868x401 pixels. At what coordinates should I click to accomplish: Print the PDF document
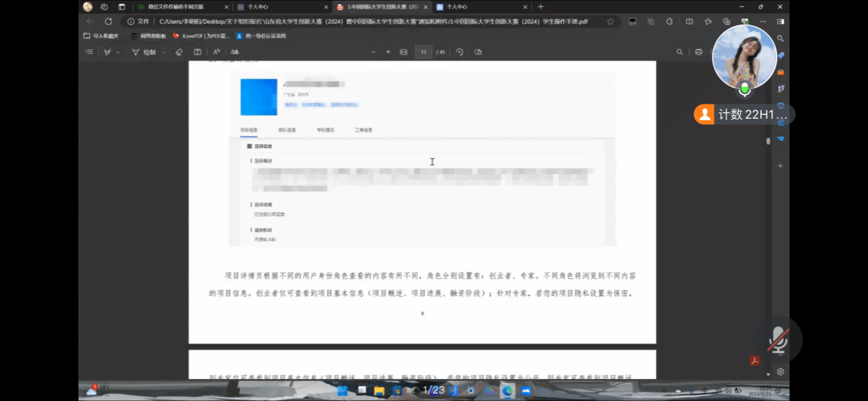point(698,52)
